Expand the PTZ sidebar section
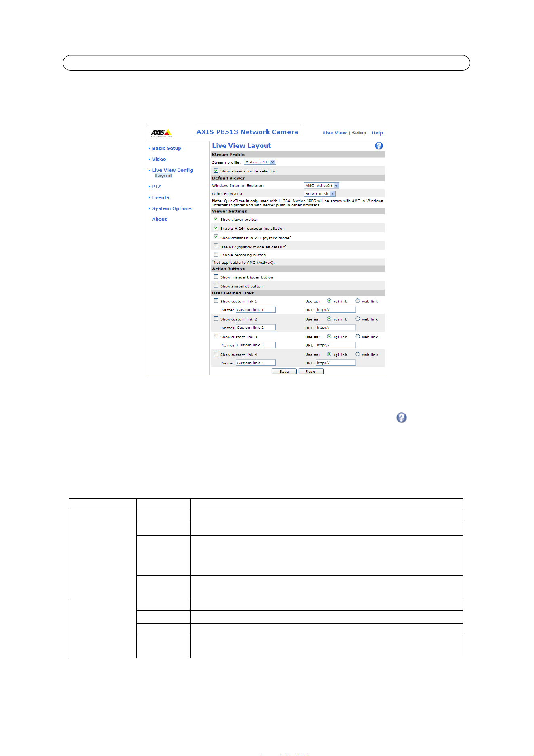 click(156, 187)
